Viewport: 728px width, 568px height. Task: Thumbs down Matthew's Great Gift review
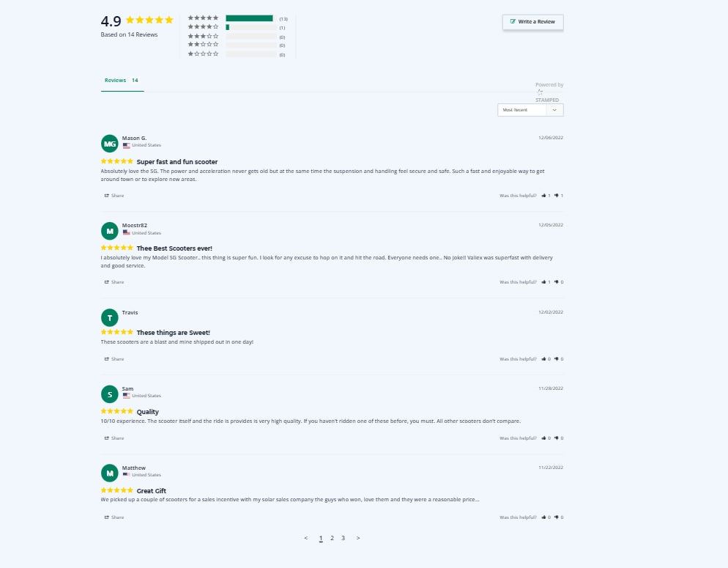point(559,517)
